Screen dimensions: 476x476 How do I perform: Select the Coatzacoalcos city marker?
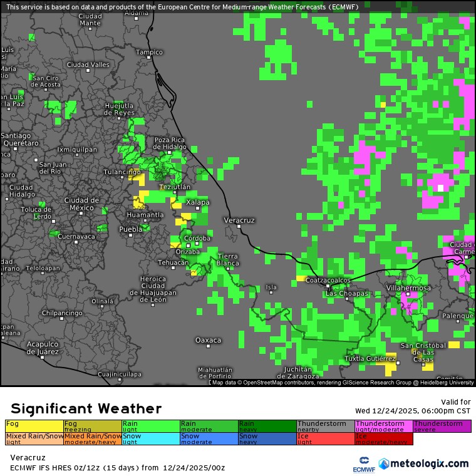328,286
